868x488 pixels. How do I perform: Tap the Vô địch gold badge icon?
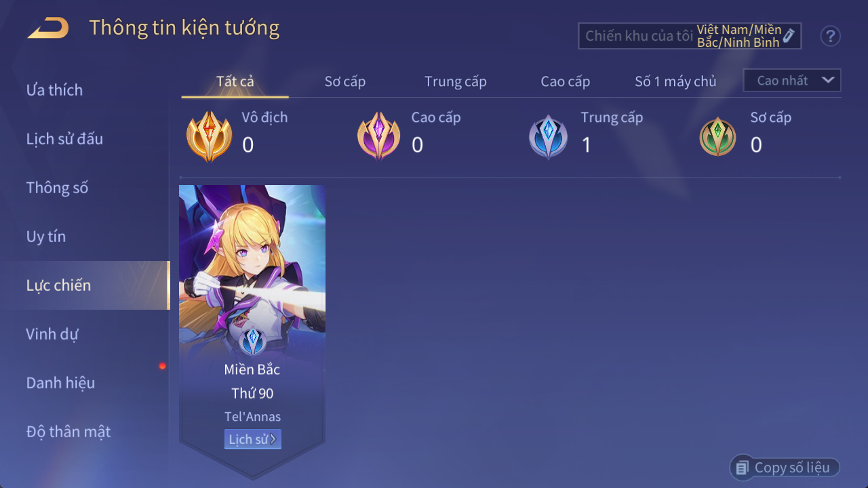click(x=209, y=136)
